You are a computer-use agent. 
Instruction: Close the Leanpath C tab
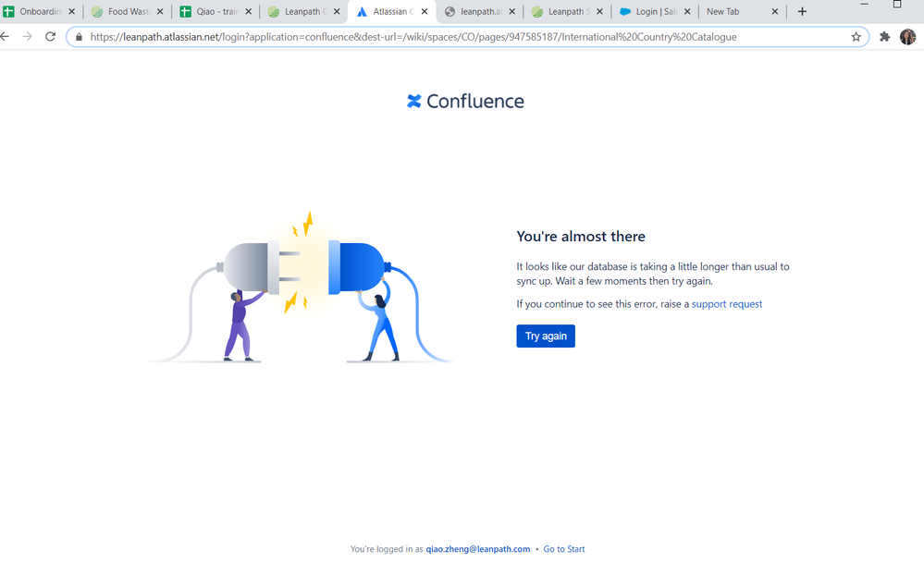click(x=337, y=11)
